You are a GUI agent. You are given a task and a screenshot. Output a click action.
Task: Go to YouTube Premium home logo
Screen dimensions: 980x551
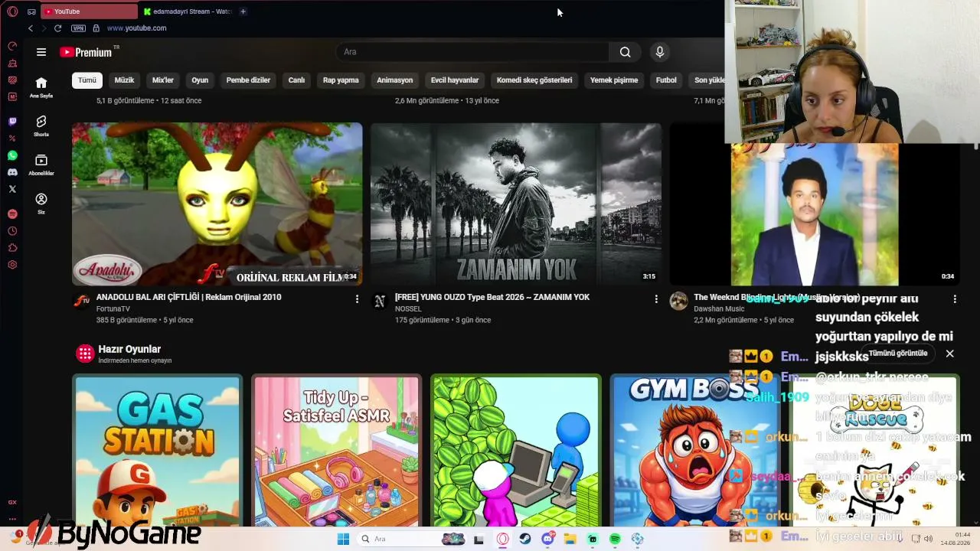click(87, 52)
